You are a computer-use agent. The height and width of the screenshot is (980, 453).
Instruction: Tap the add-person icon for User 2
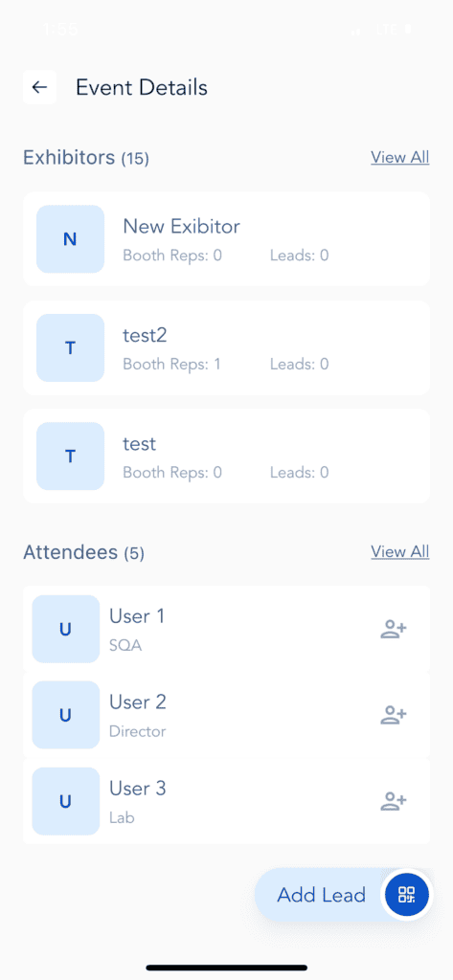[394, 715]
